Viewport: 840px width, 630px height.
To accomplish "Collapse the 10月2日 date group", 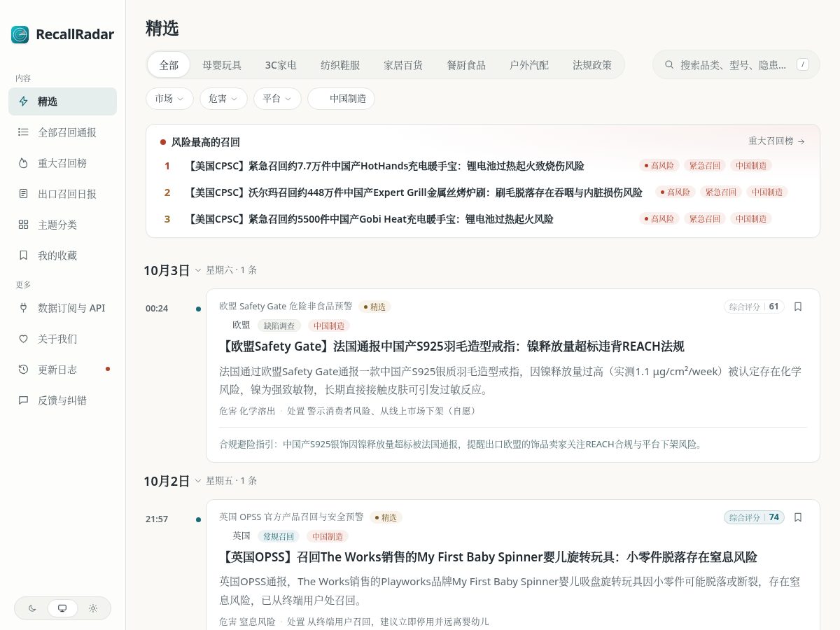I will pyautogui.click(x=198, y=481).
